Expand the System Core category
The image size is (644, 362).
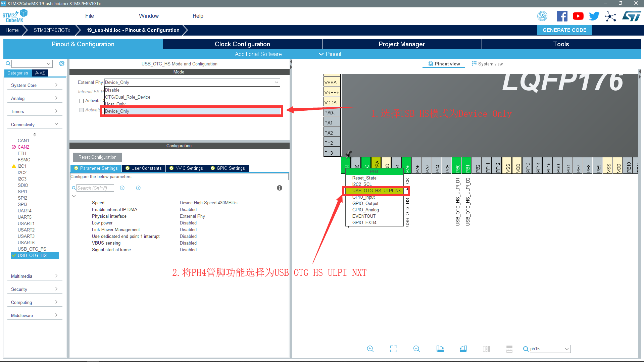pyautogui.click(x=34, y=85)
